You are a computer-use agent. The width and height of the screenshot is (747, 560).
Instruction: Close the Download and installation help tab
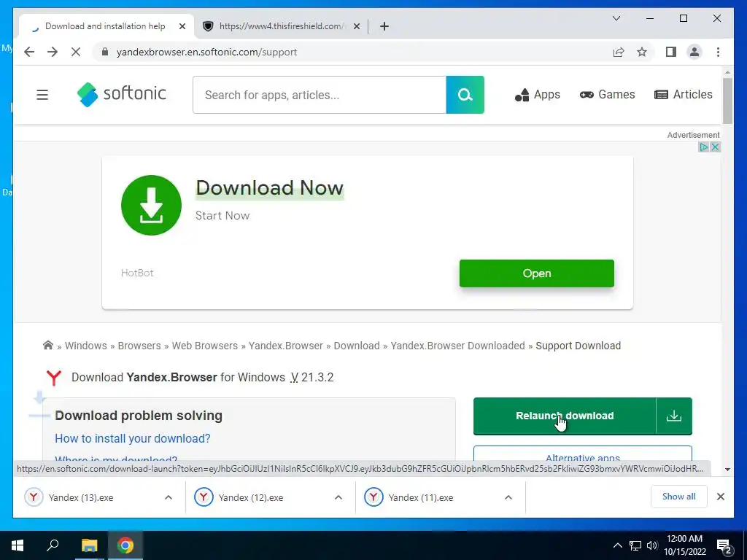pos(182,26)
